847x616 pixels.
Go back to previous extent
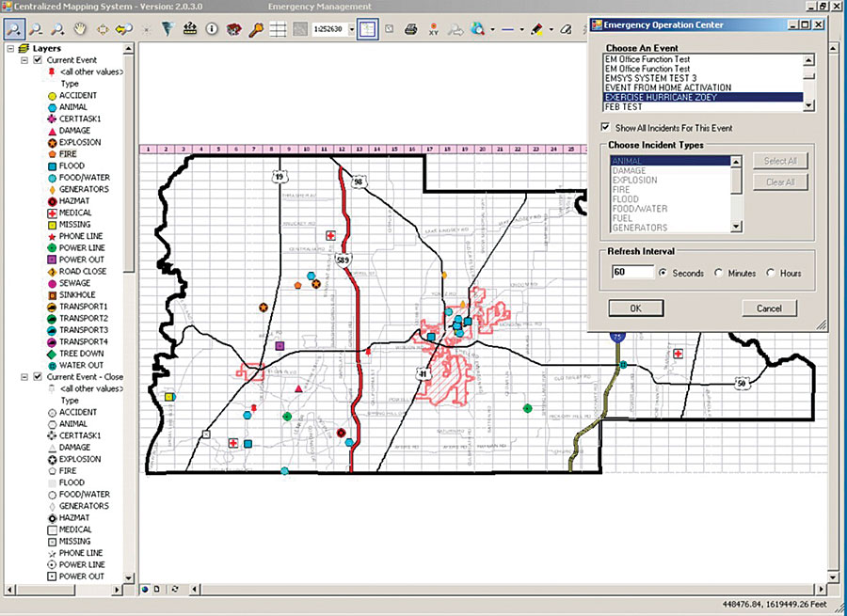[x=123, y=28]
